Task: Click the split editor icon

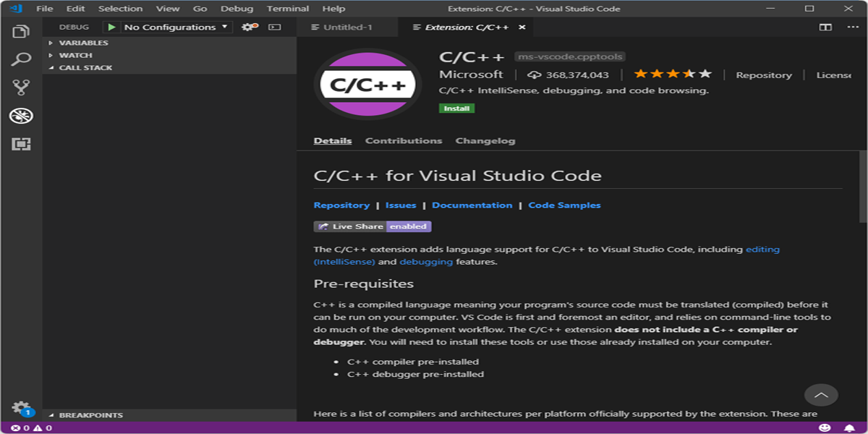Action: pyautogui.click(x=825, y=27)
